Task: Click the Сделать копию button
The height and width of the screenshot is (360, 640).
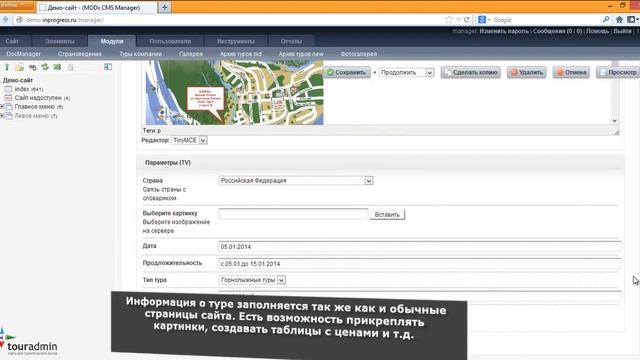Action: (471, 73)
